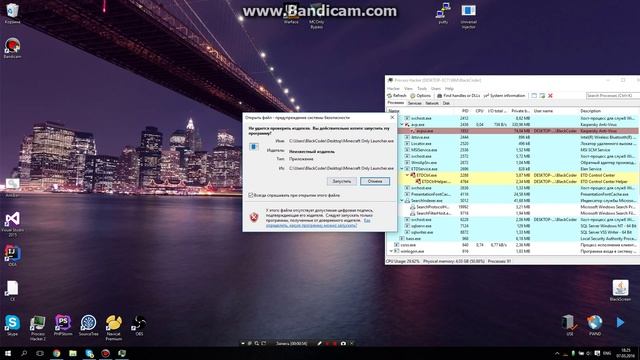Switch to the Services tab
The height and width of the screenshot is (360, 640).
click(x=414, y=103)
